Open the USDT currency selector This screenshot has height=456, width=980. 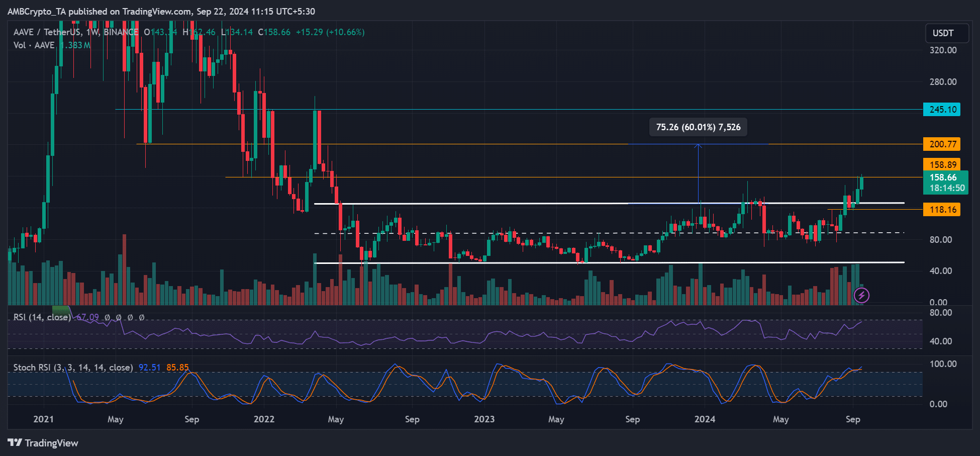947,33
